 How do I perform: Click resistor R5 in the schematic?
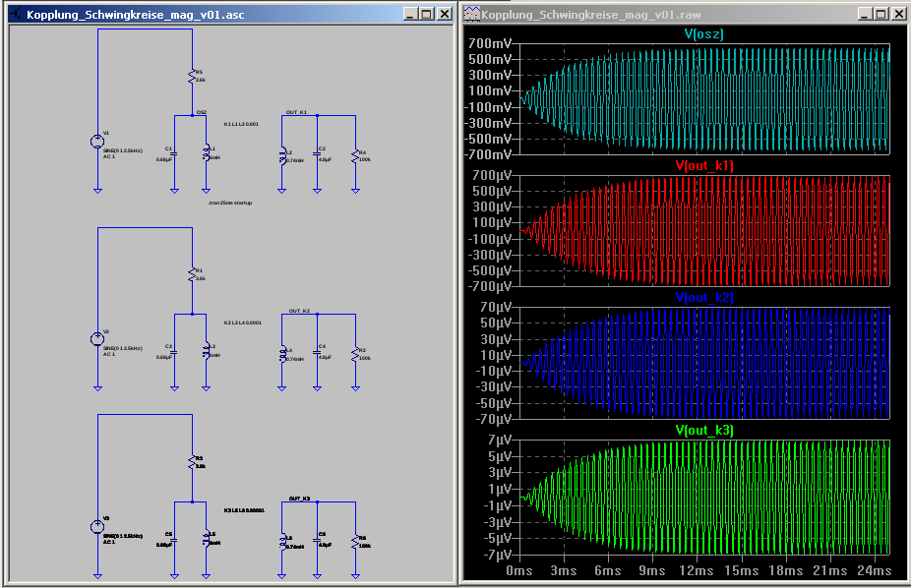click(192, 76)
